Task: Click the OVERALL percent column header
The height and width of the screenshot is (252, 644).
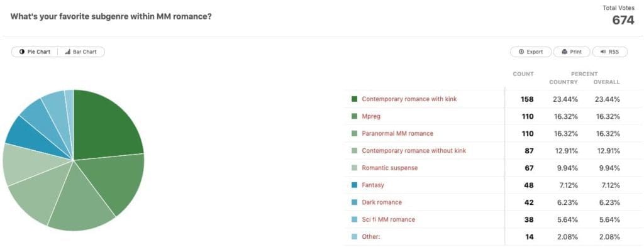Action: pyautogui.click(x=607, y=82)
